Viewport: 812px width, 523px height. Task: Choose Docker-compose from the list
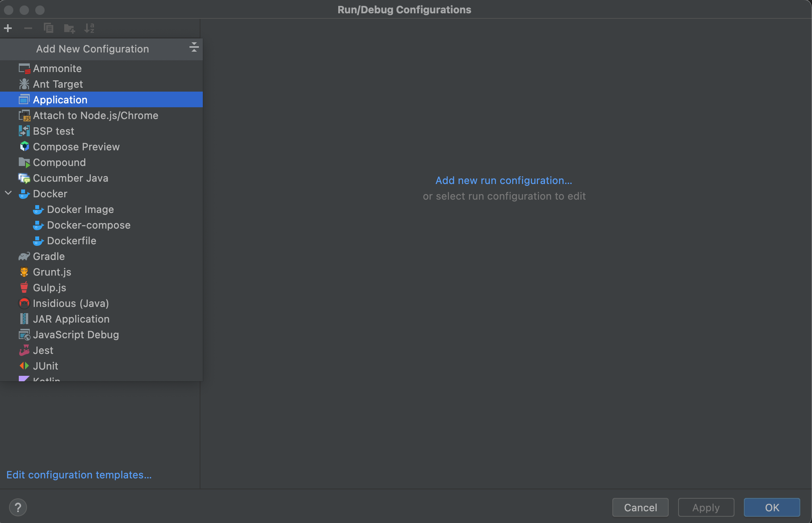pyautogui.click(x=88, y=225)
